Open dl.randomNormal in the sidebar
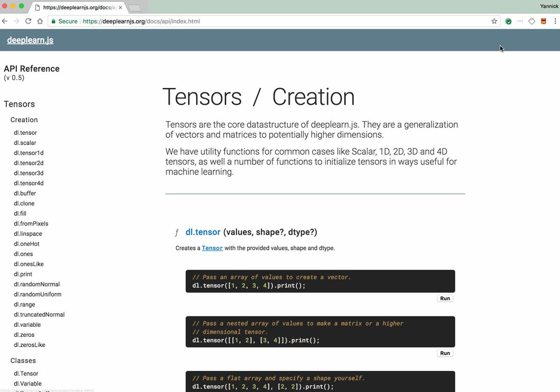Screen dimensions: 560x392 (37, 284)
